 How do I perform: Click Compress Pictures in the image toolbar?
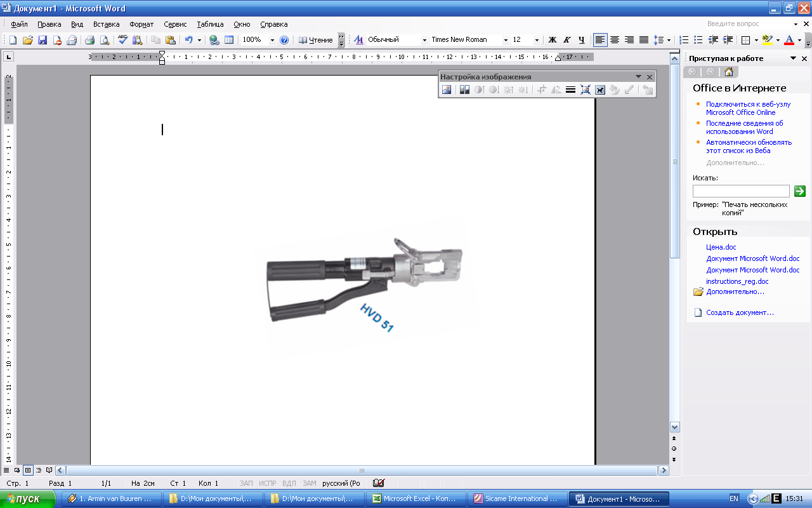click(x=585, y=90)
